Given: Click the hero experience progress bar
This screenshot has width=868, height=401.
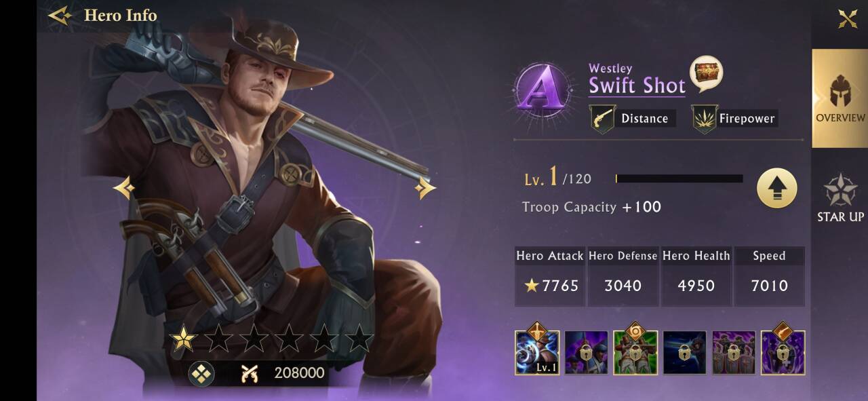Looking at the screenshot, I should coord(679,178).
